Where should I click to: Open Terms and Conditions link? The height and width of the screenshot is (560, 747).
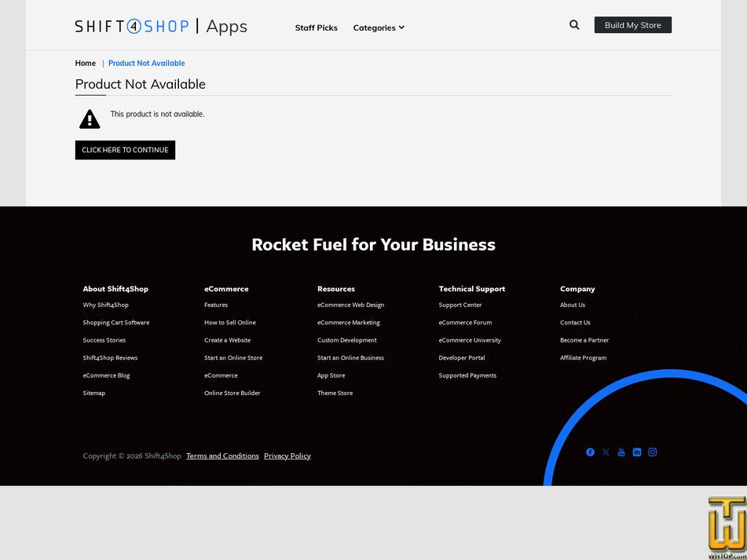[222, 456]
